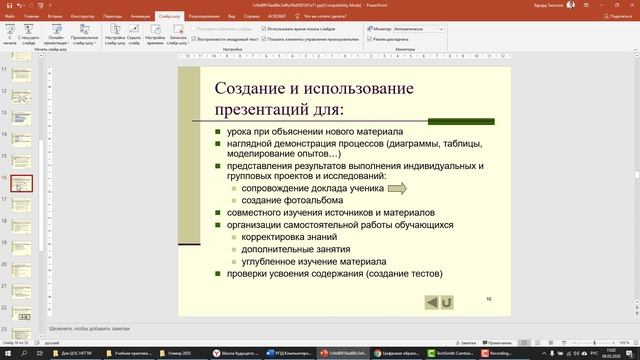640x360 pixels.
Task: Click the language indicator 'русский' in status bar
Action: (x=52, y=343)
